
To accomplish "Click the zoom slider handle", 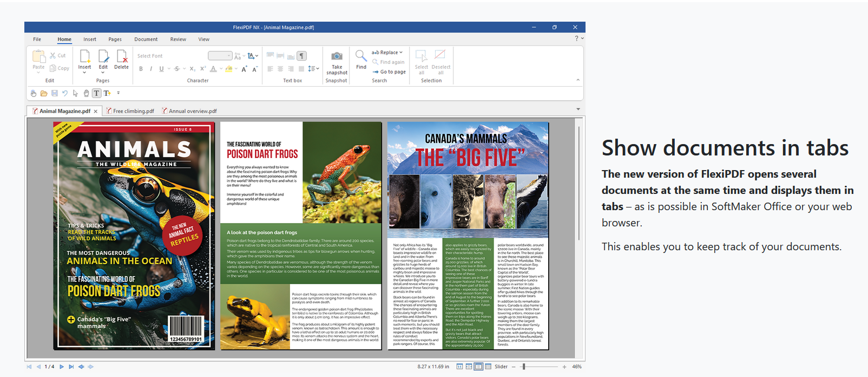I will point(523,367).
